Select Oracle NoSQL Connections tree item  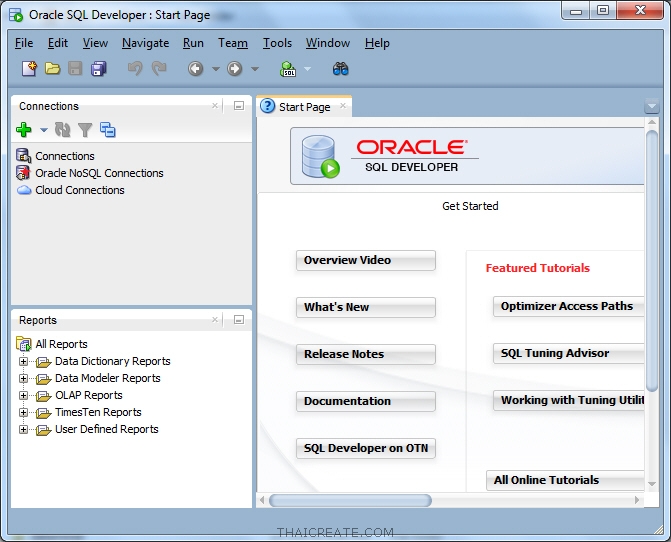coord(99,173)
